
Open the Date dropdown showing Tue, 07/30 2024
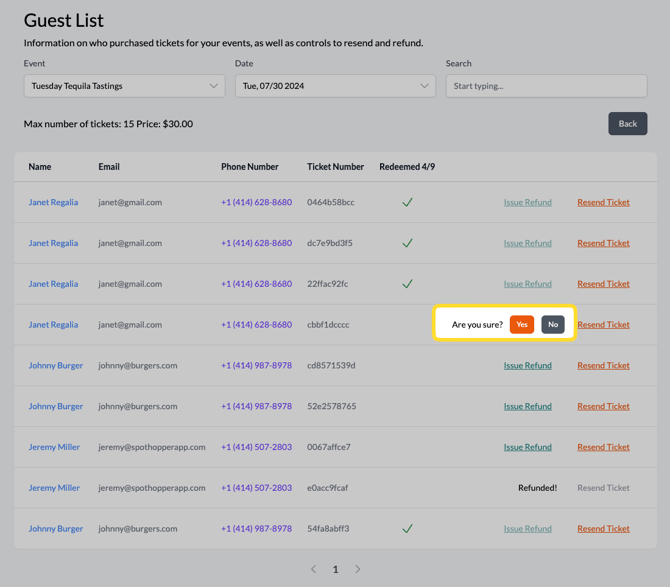pyautogui.click(x=335, y=86)
